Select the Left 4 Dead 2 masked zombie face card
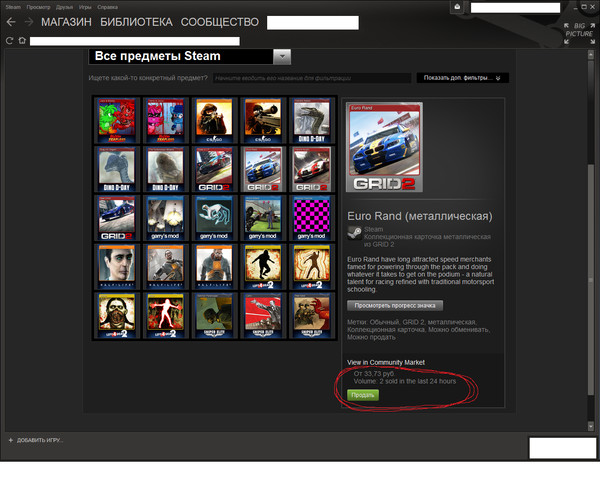The height and width of the screenshot is (480, 600). coord(117,316)
